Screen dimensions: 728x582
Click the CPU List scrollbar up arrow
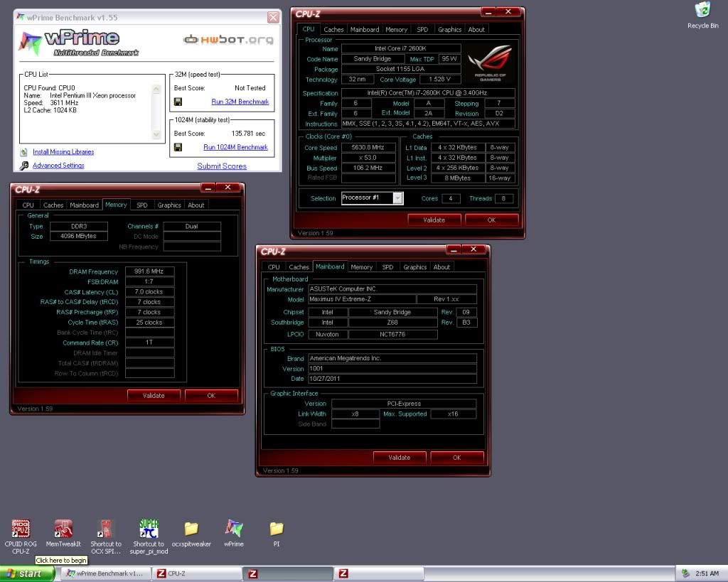coord(157,89)
